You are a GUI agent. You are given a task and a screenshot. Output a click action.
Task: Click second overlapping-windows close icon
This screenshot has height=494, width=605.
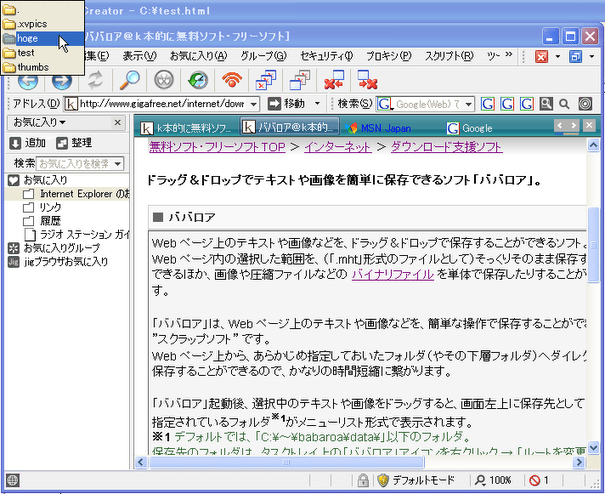[x=300, y=80]
